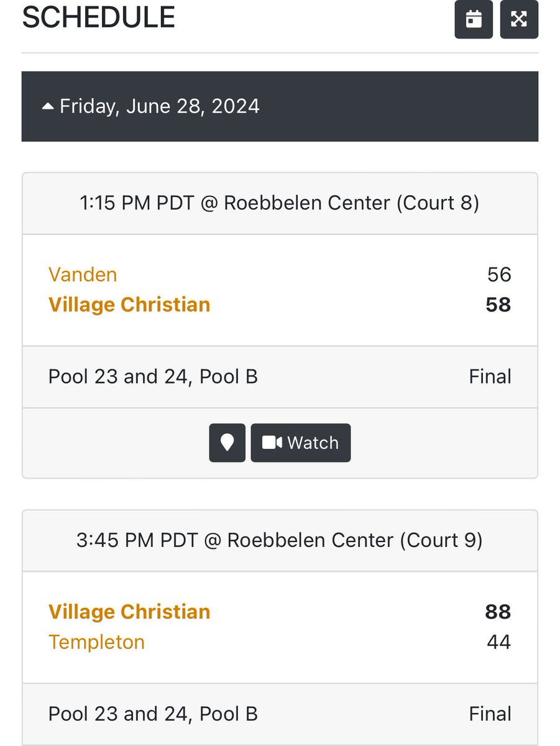
Task: Click the SCHEDULE heading
Action: click(x=99, y=17)
